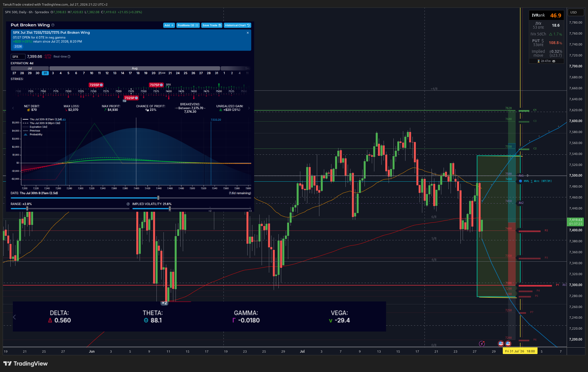Click the RANGE slider handle
Viewport: 588px width, 372px height.
27,209
